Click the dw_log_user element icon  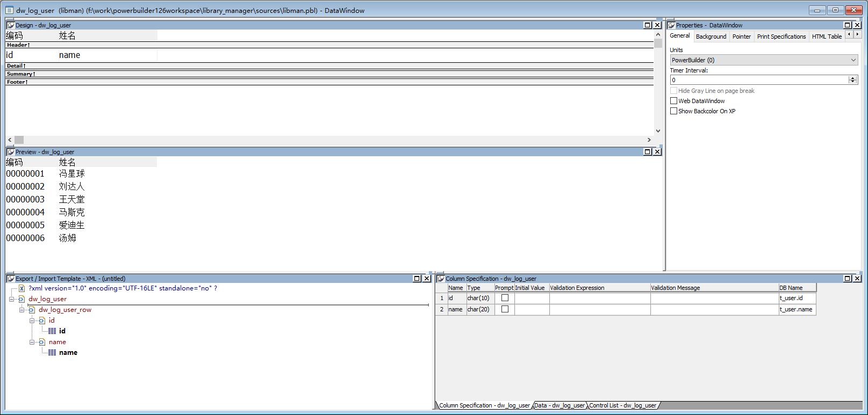21,299
